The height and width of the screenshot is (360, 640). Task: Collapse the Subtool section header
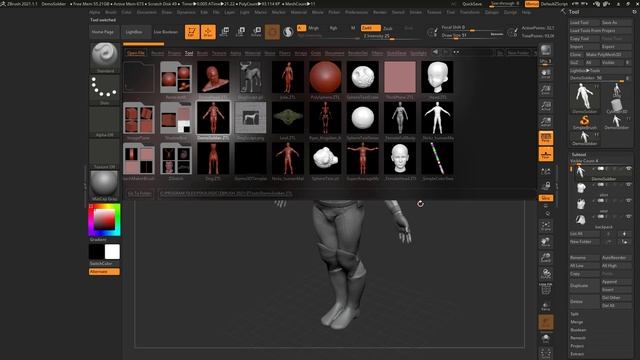(579, 154)
